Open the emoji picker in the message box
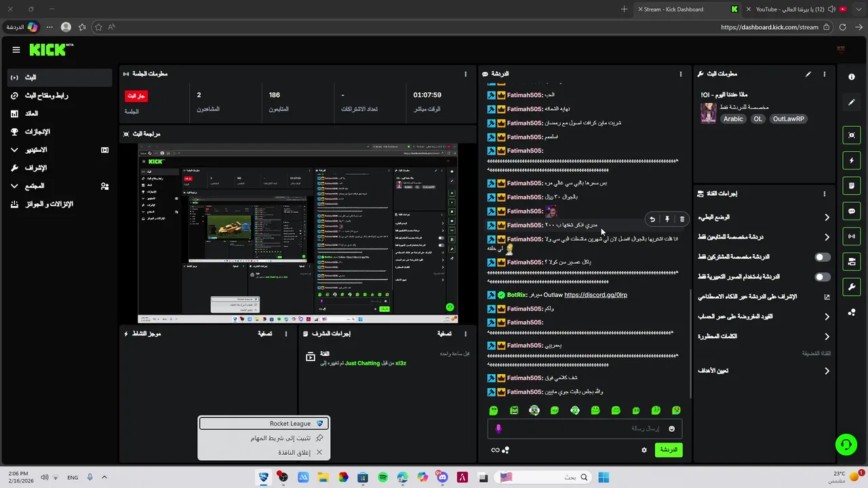The width and height of the screenshot is (868, 488). pyautogui.click(x=672, y=428)
